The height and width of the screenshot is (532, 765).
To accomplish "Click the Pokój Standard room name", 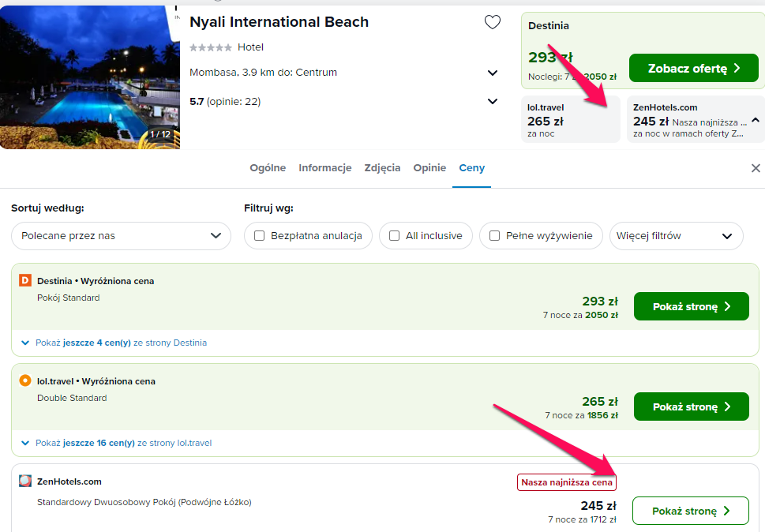I will pos(69,298).
